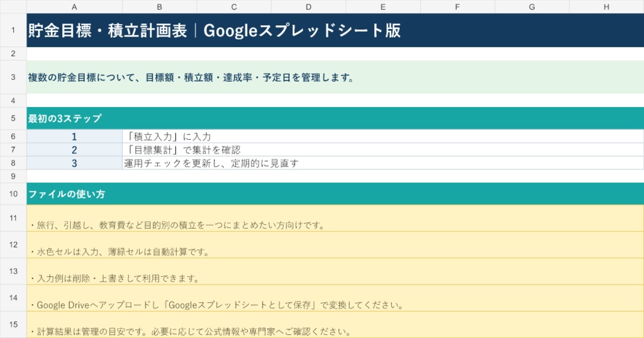This screenshot has height=338, width=644.
Task: Select row 1 header
Action: 13,30
